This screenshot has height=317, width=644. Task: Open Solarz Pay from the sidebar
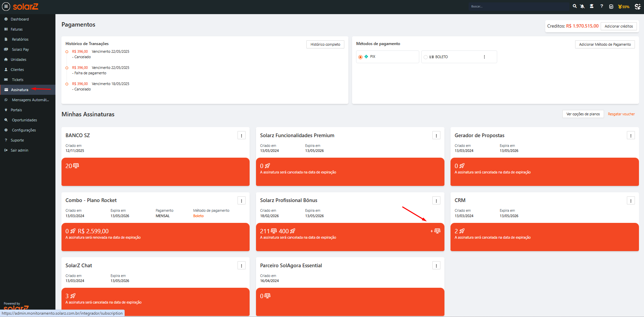[20, 49]
